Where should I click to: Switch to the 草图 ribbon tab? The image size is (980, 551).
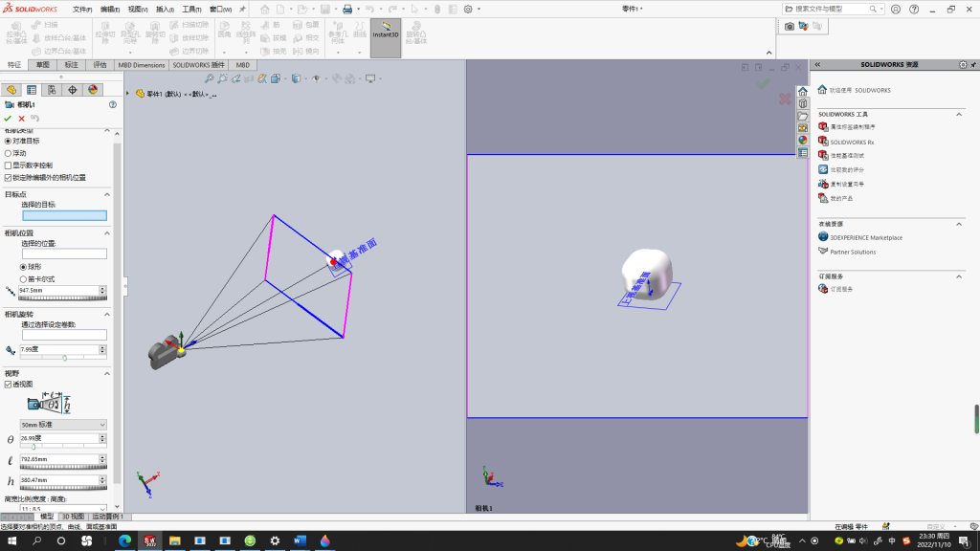tap(42, 65)
